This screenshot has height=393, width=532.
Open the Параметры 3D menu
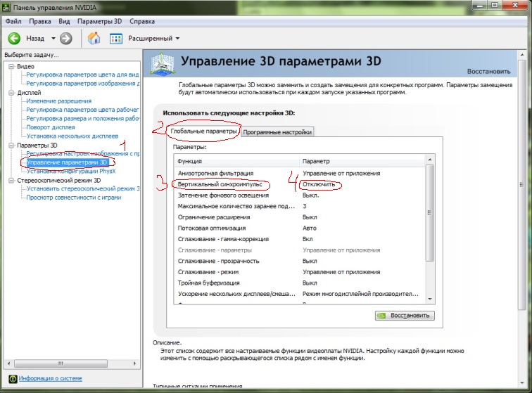(99, 21)
